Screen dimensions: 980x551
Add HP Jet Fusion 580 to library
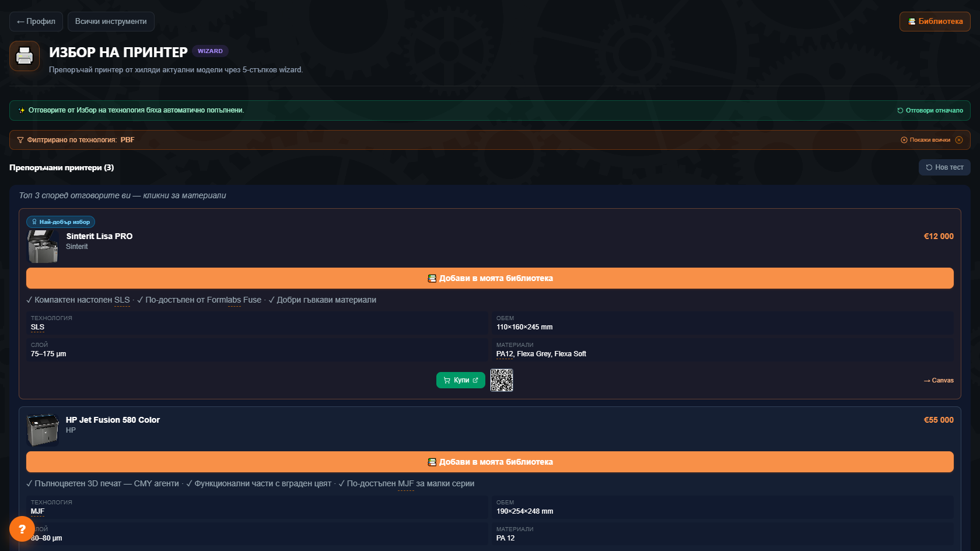pos(490,462)
